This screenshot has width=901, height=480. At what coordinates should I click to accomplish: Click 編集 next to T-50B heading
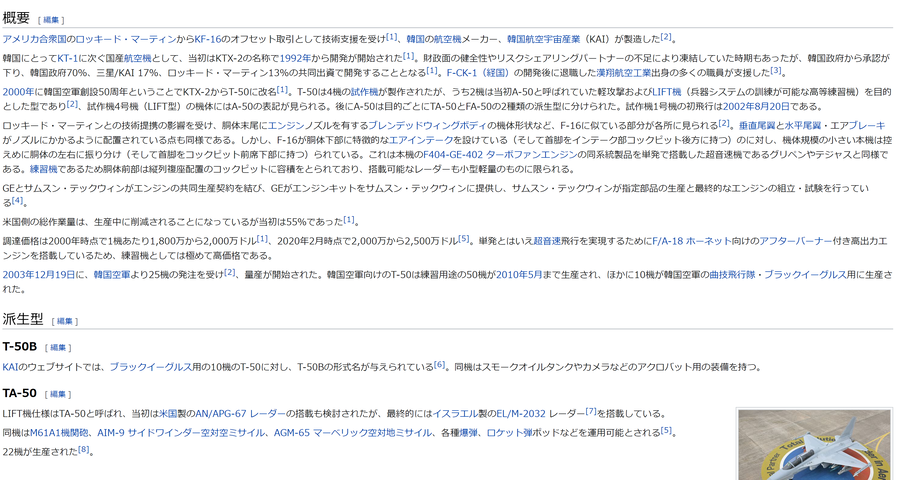tap(57, 348)
